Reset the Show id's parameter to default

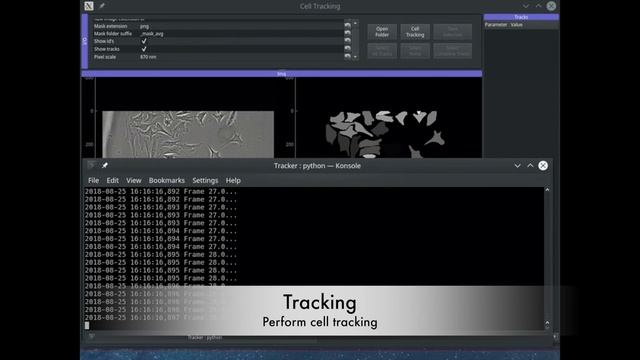click(x=347, y=41)
